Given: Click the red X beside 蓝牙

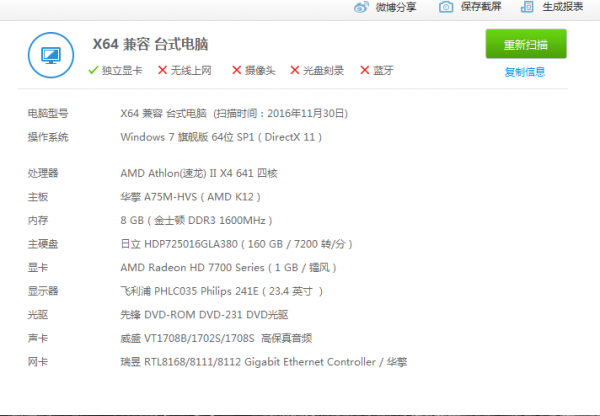Looking at the screenshot, I should (x=365, y=70).
